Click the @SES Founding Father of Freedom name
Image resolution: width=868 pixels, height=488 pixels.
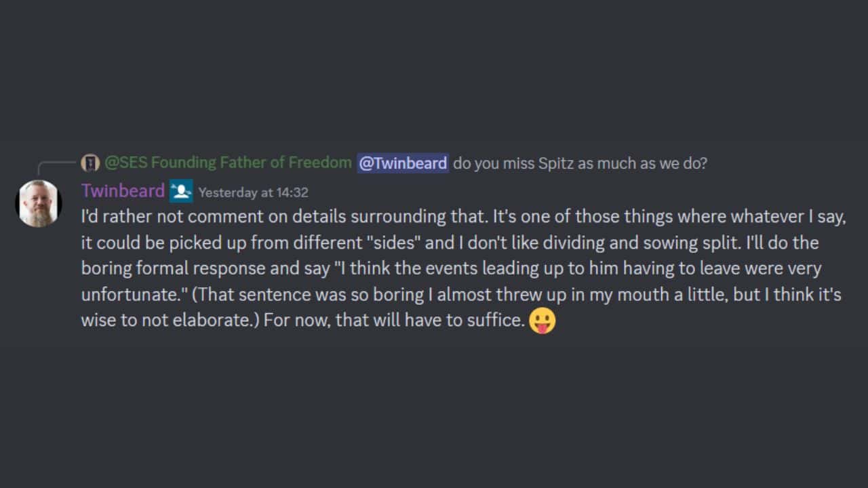pos(228,163)
